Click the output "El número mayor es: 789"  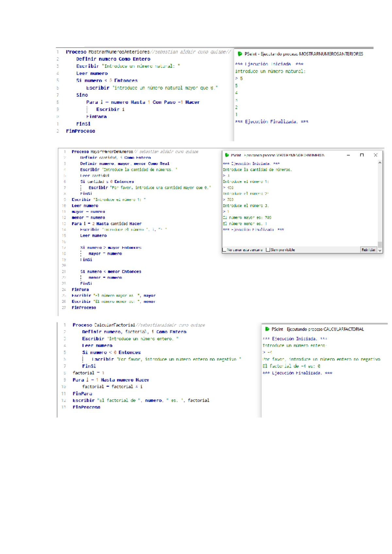tap(247, 218)
